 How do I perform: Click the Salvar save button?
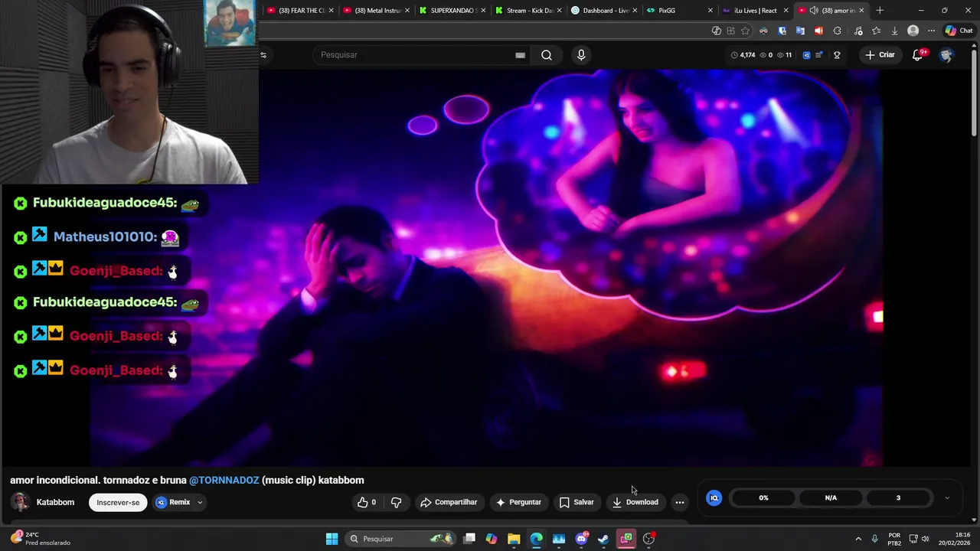click(x=577, y=502)
